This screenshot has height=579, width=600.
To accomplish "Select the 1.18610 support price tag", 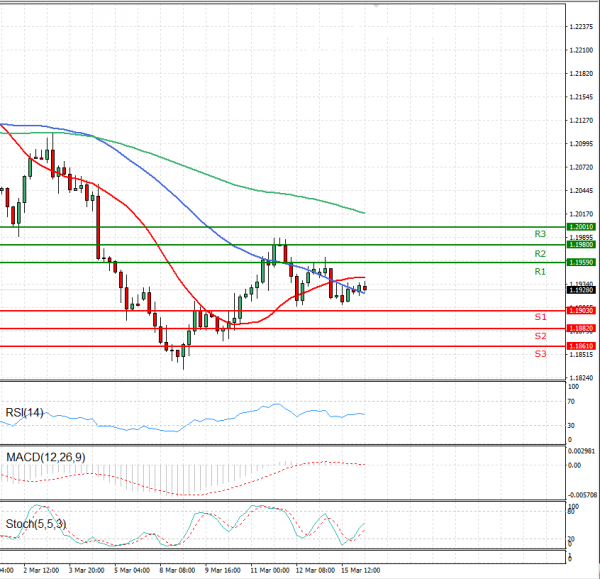I will (x=581, y=346).
